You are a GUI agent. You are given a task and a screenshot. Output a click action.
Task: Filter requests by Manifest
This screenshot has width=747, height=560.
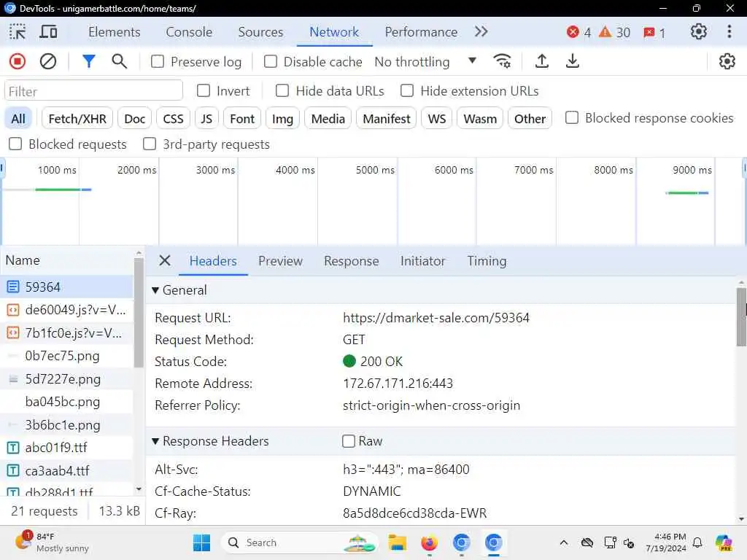tap(387, 119)
